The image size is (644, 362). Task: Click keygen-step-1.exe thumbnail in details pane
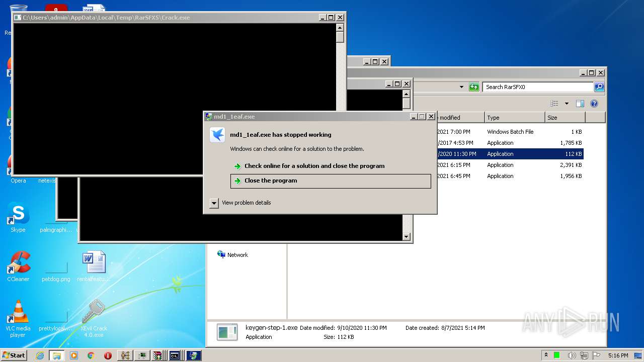tap(227, 332)
